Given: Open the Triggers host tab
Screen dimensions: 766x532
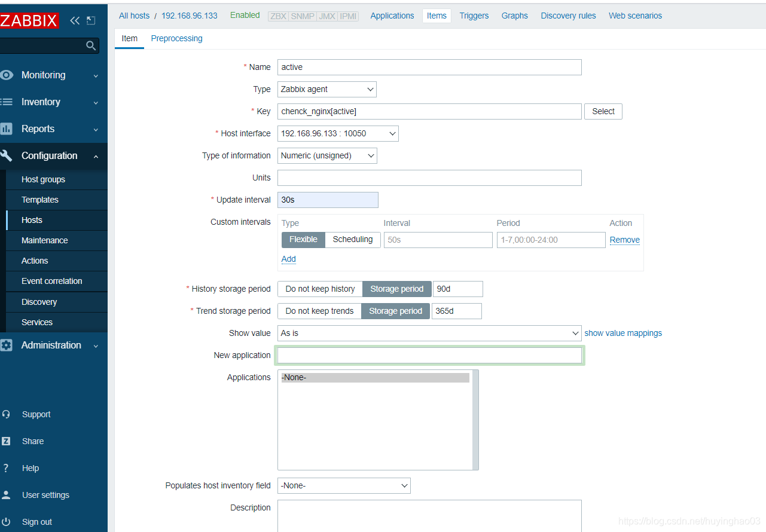Looking at the screenshot, I should [474, 16].
